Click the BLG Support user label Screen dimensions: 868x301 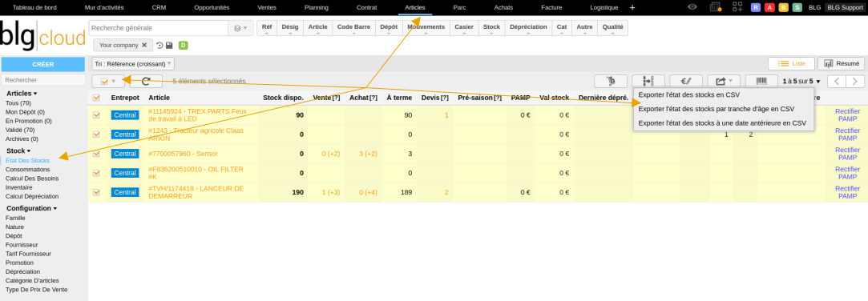click(845, 7)
